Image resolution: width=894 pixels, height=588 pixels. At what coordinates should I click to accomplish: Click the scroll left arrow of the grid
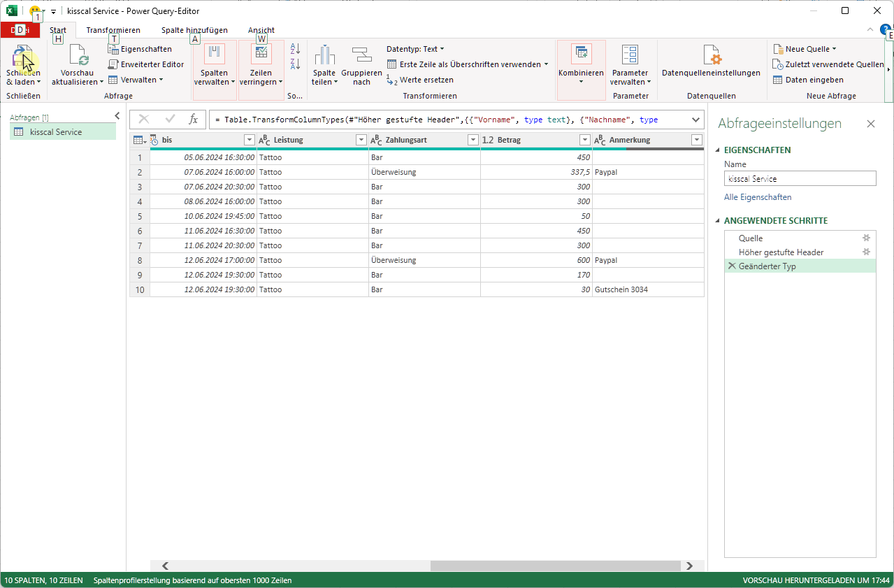165,566
